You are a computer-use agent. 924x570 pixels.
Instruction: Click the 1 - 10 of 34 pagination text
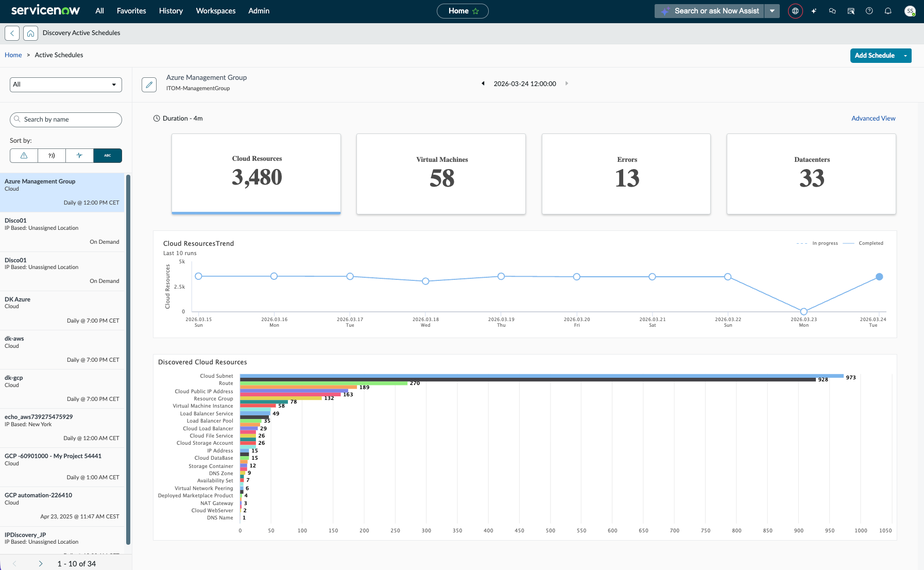(77, 564)
